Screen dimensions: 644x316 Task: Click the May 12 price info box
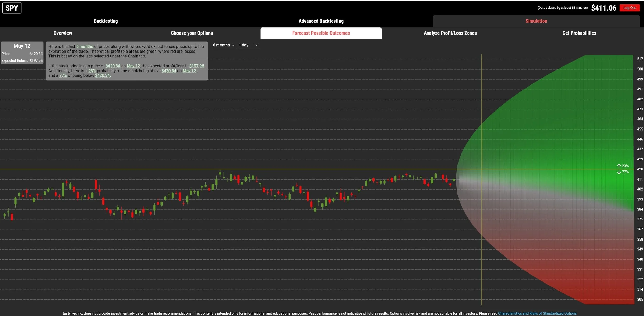point(22,53)
